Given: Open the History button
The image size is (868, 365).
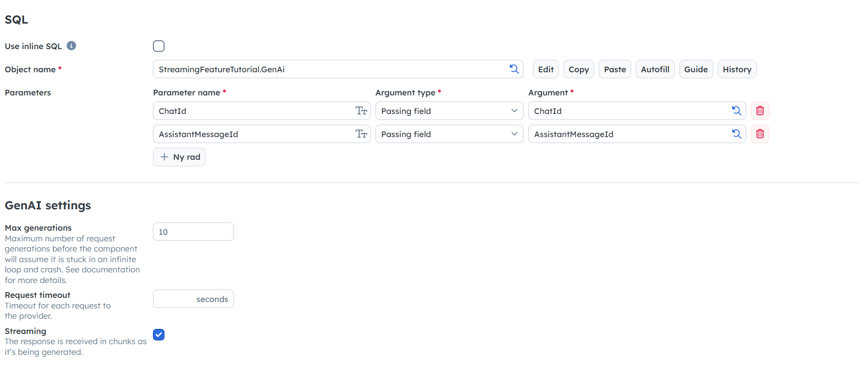Looking at the screenshot, I should coord(737,69).
